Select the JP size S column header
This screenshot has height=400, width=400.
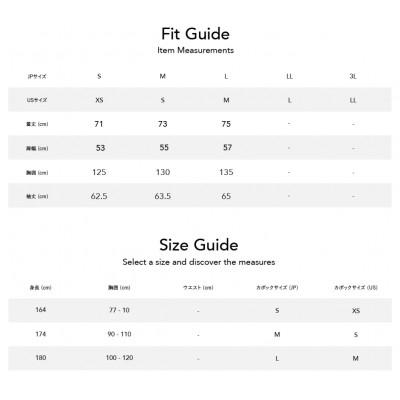tap(99, 76)
